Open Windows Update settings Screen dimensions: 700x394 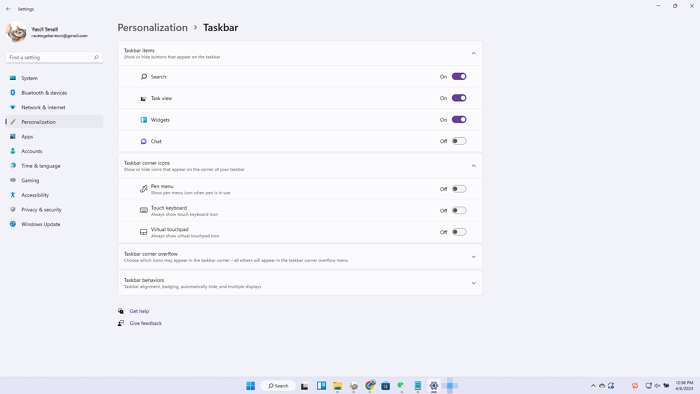[x=54, y=224]
